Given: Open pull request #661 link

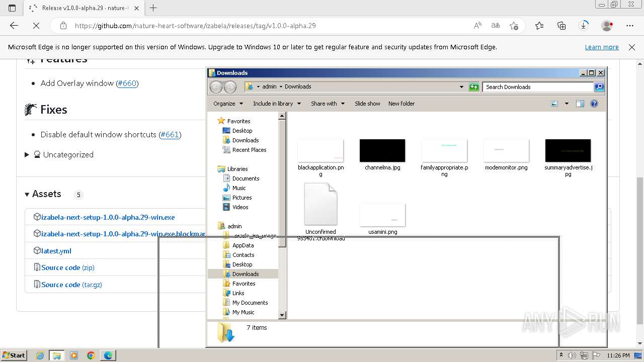Looking at the screenshot, I should click(170, 135).
